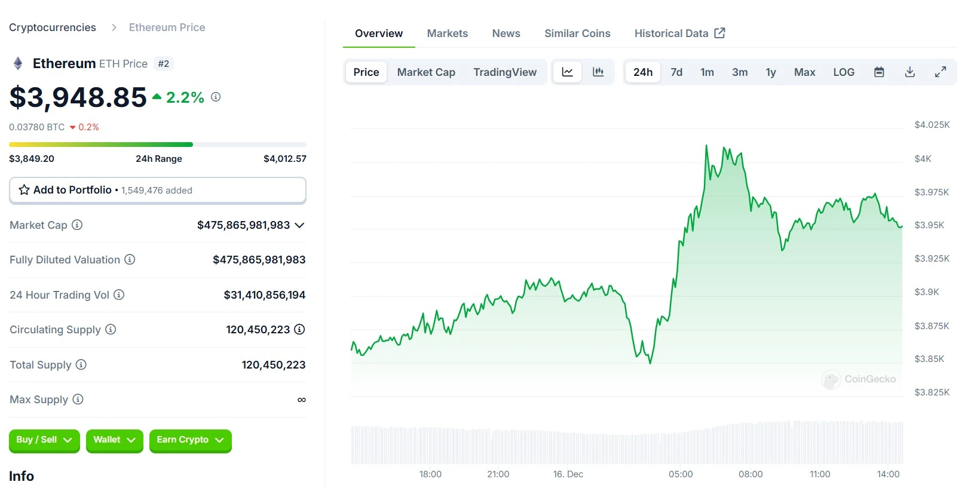The image size is (980, 488).
Task: Click Fully Diluted Valuation amount $475,865,981,983
Action: coord(259,260)
